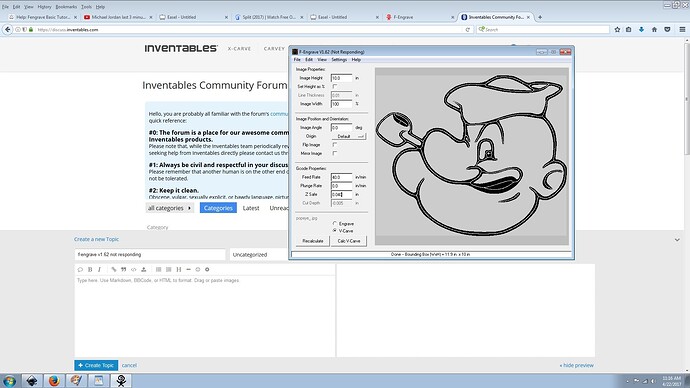The width and height of the screenshot is (690, 388).
Task: Click the Firefox icon on the taskbar
Action: (54, 381)
